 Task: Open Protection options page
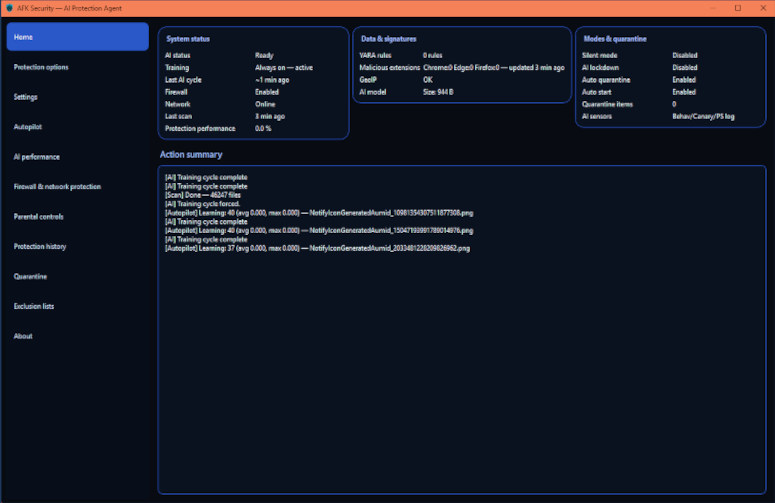point(77,67)
